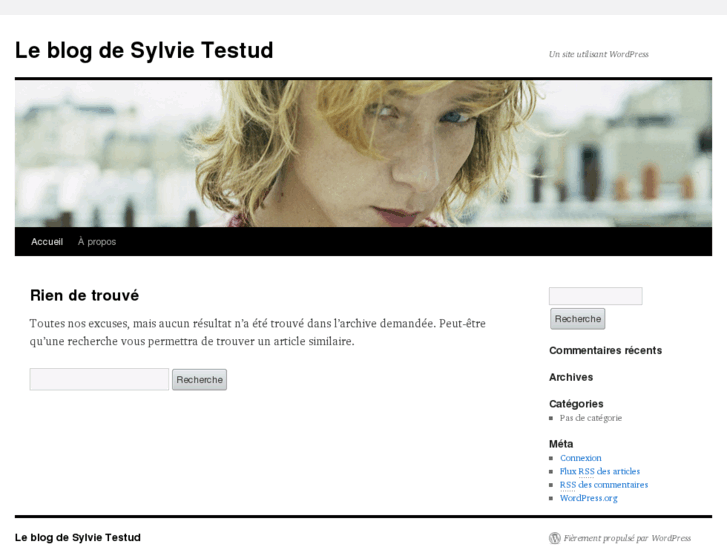Open the À propos menu page
This screenshot has height=545, width=727.
(x=97, y=242)
